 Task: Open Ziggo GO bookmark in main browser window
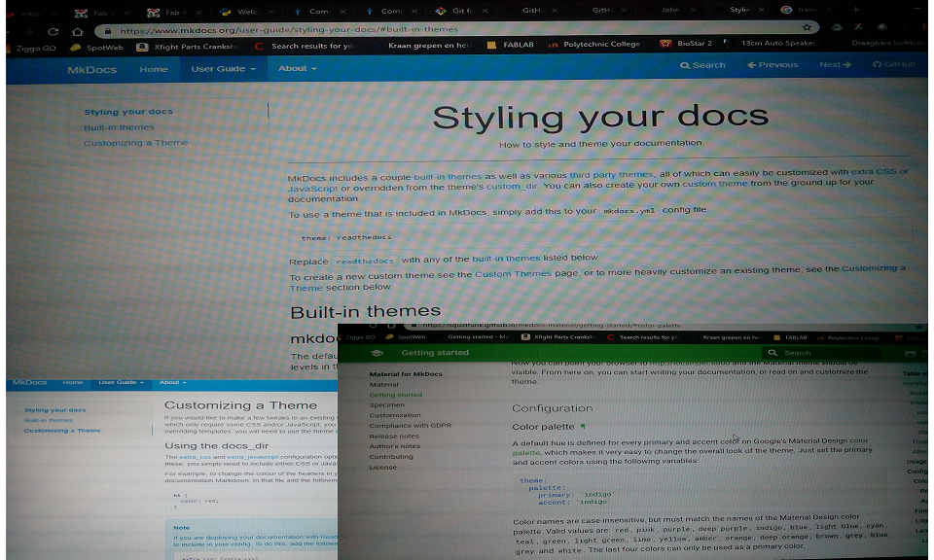pyautogui.click(x=30, y=49)
